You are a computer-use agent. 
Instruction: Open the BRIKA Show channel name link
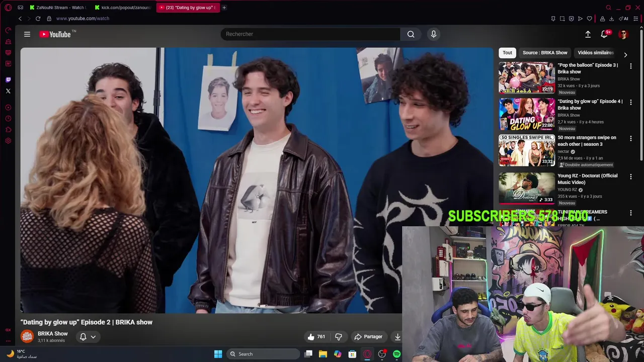click(52, 334)
